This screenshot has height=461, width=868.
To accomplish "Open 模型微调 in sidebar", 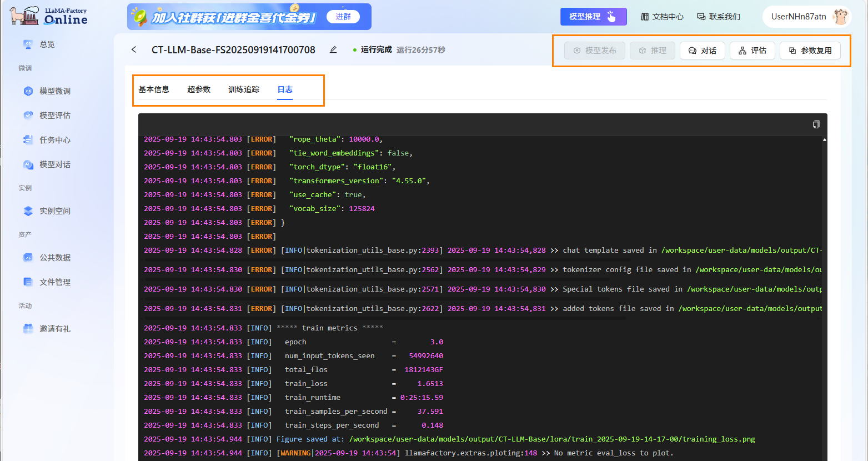I will pyautogui.click(x=54, y=91).
